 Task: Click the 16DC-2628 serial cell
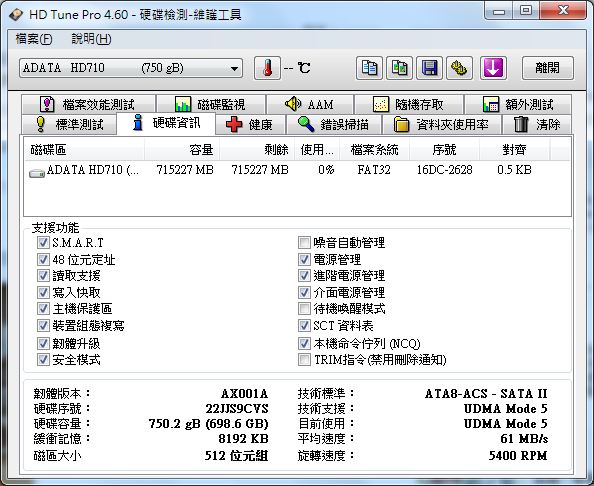click(444, 170)
